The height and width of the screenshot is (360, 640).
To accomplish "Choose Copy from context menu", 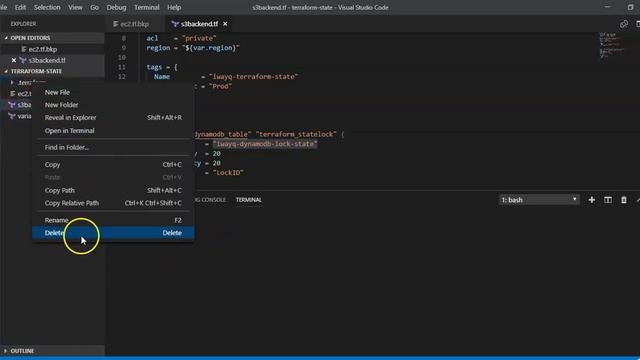I will pyautogui.click(x=113, y=164).
